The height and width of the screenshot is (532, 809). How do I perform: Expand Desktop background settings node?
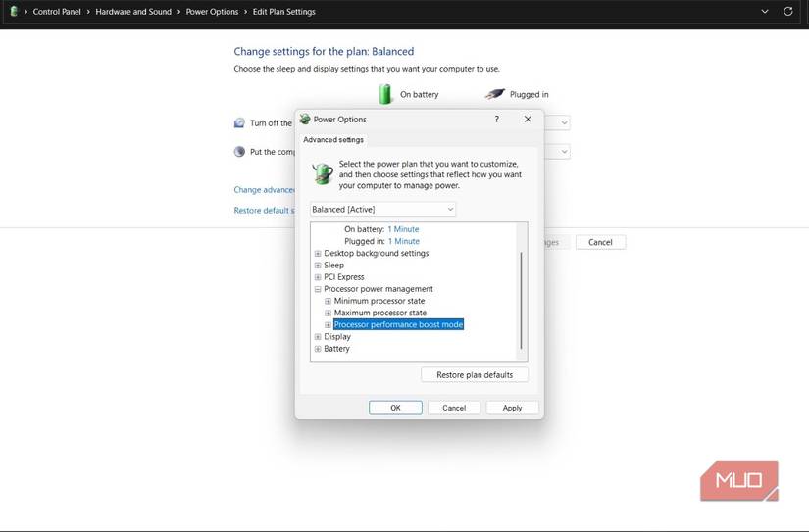pos(318,253)
